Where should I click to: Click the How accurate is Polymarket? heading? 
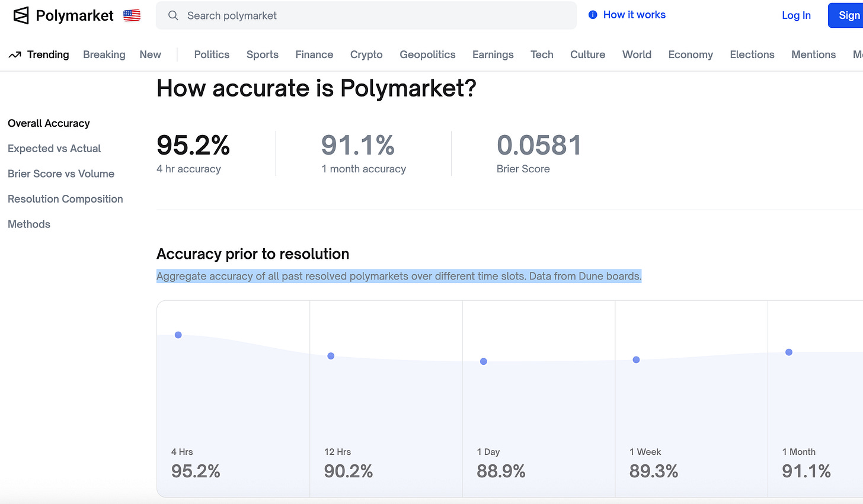point(317,89)
